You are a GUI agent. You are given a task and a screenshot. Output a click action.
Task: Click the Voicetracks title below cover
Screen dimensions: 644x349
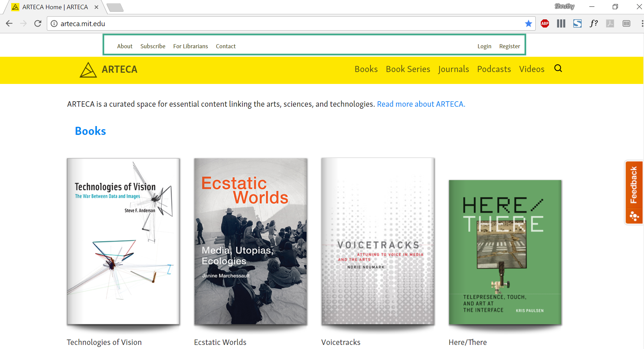(x=341, y=342)
